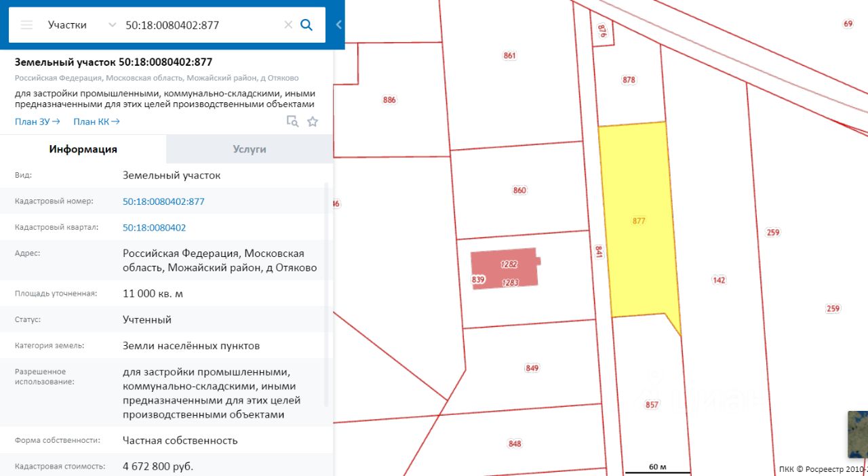Open the hamburger menu in search bar

click(x=26, y=25)
